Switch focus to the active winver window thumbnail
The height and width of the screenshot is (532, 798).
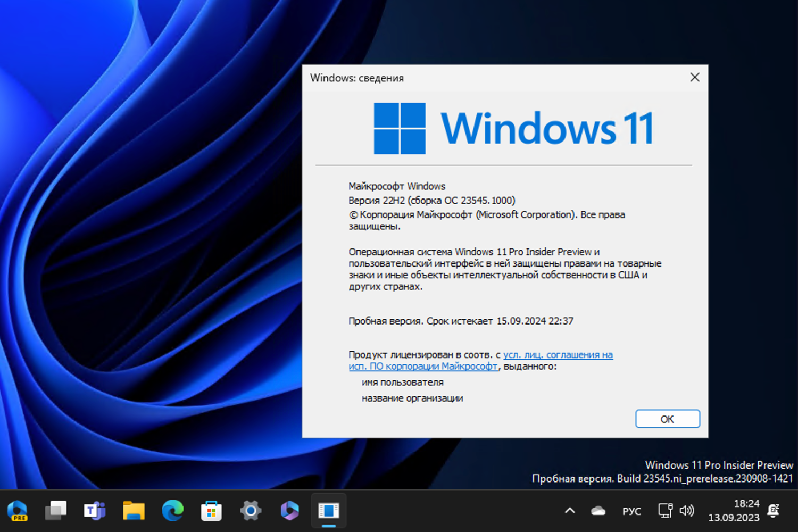[x=328, y=510]
